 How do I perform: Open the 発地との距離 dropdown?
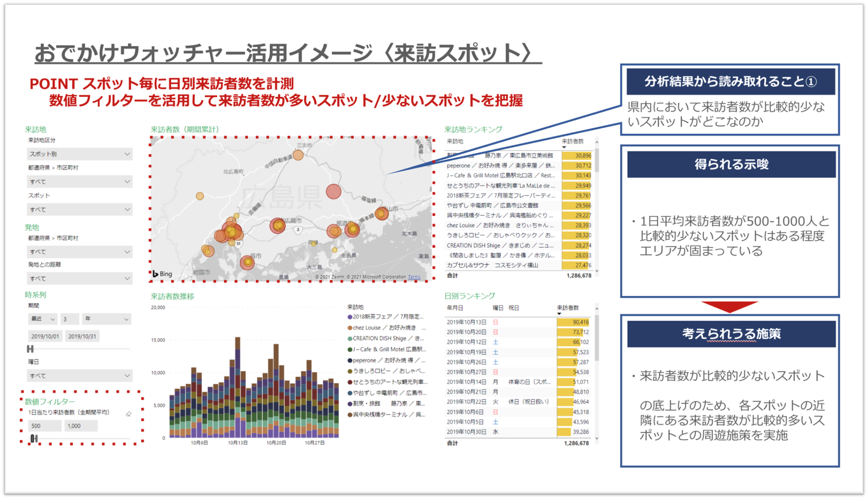(79, 279)
